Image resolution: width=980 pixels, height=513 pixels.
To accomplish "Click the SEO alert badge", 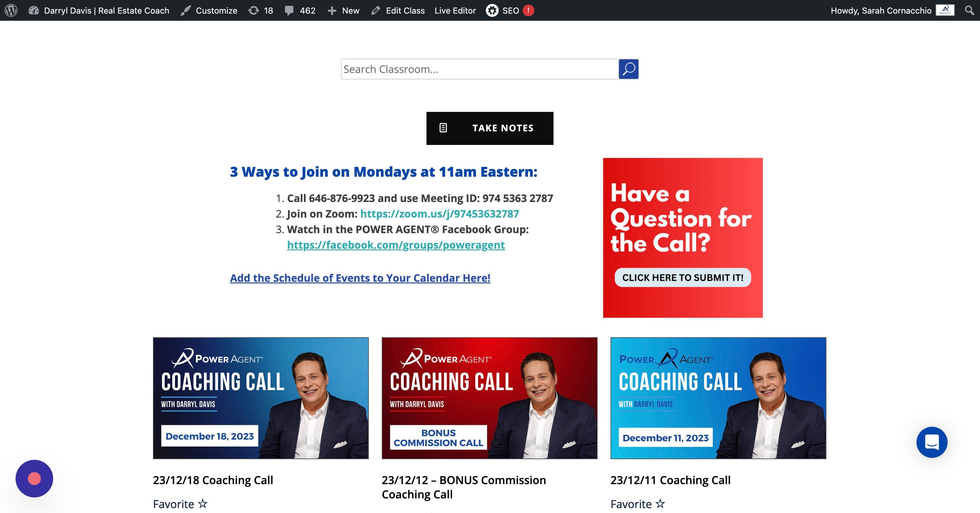I will point(528,10).
